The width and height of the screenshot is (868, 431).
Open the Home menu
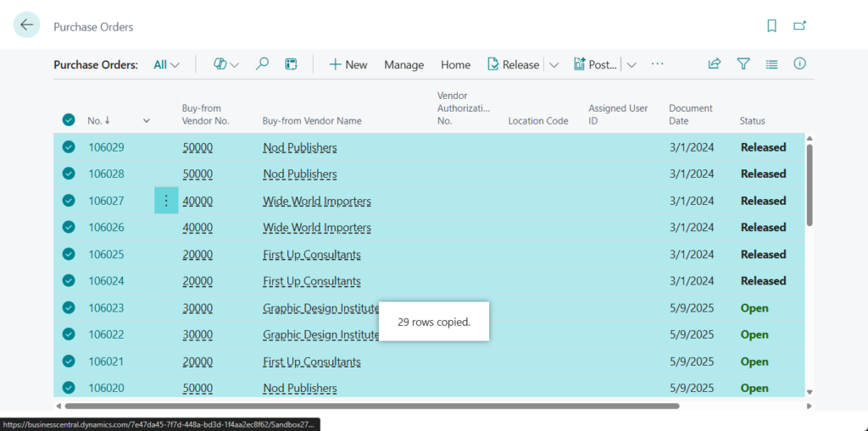[x=455, y=65]
